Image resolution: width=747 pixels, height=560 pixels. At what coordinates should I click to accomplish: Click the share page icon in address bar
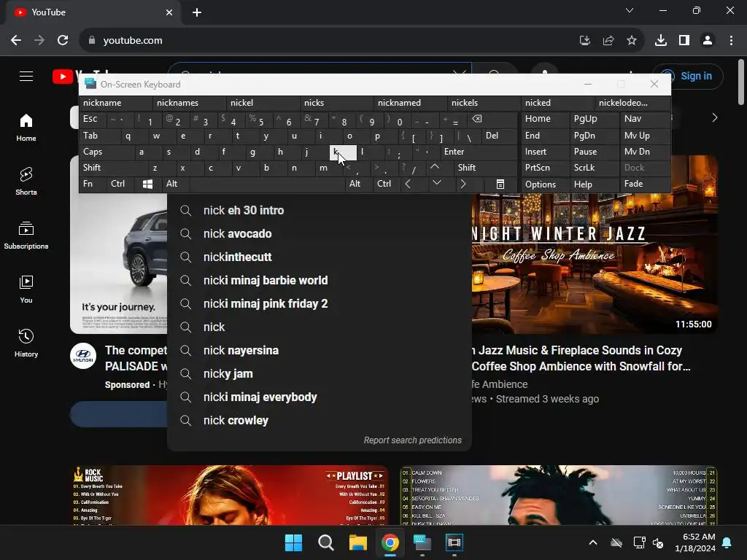608,41
